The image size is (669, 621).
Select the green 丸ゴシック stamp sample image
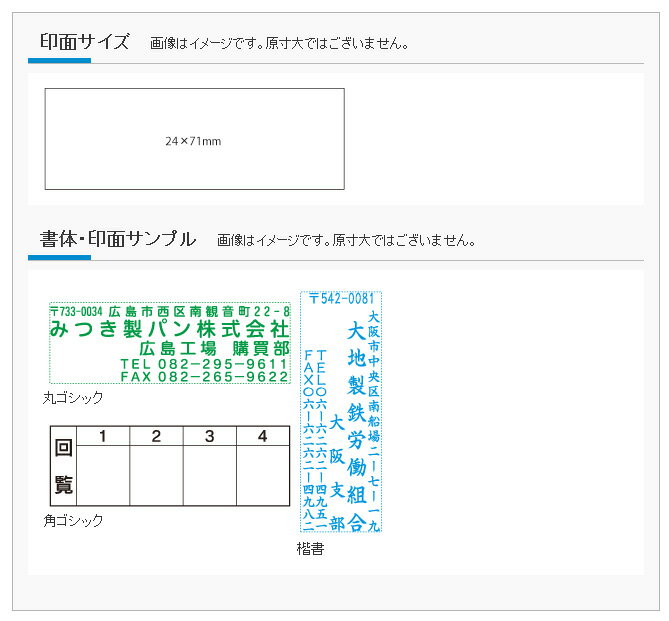pos(170,343)
